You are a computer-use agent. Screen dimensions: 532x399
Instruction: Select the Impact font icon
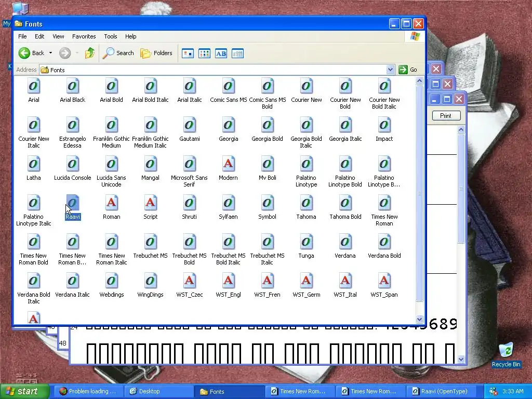384,125
